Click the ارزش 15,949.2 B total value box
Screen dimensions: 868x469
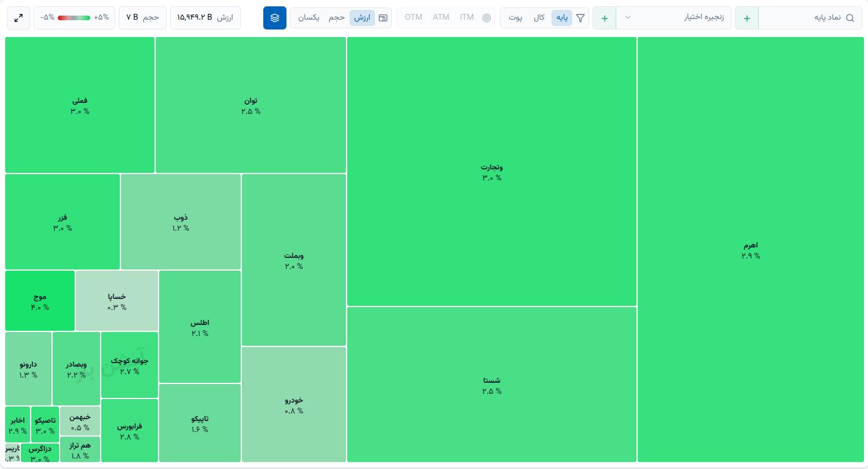[205, 17]
